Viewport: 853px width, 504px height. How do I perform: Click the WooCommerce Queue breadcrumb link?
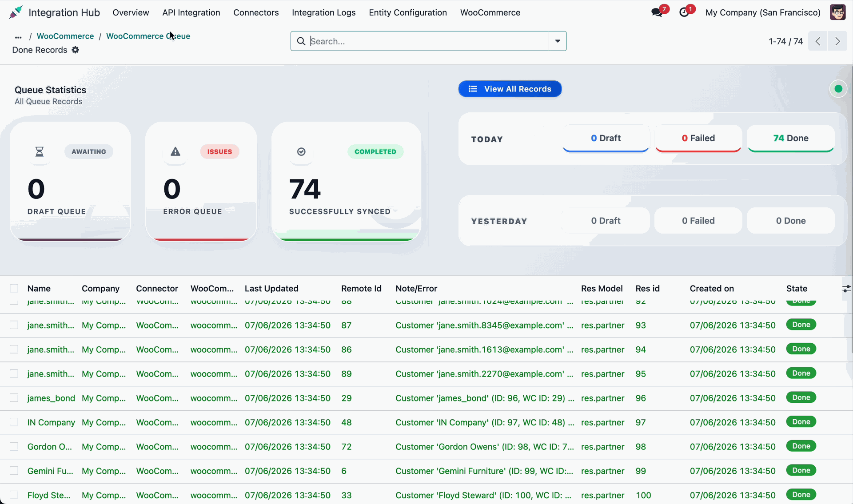(x=148, y=36)
